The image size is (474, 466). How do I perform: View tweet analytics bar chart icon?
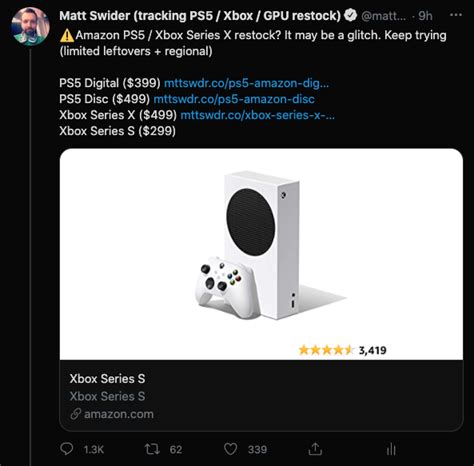tap(391, 449)
